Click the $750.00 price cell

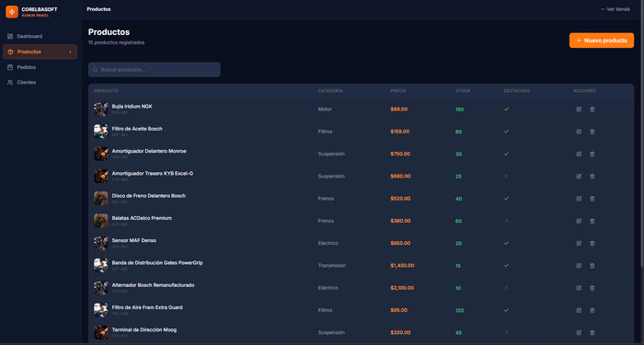pos(400,154)
